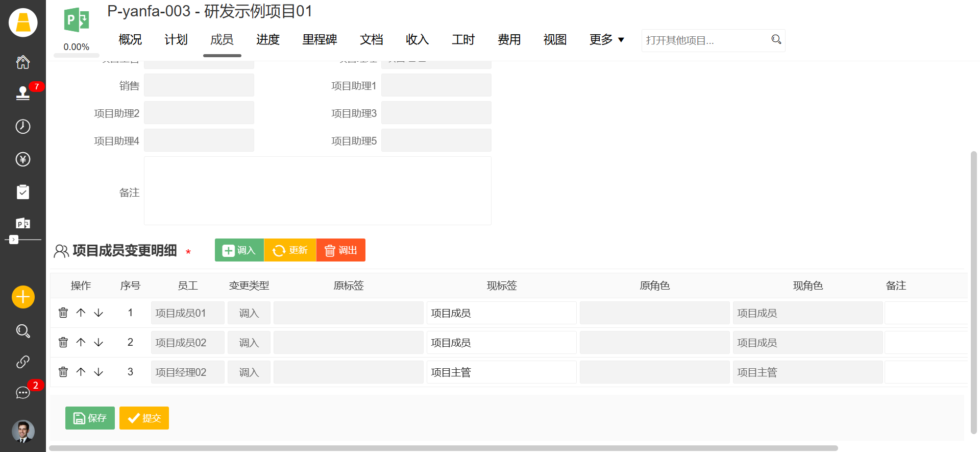This screenshot has width=980, height=452.
Task: Open the chat messages icon
Action: (23, 392)
